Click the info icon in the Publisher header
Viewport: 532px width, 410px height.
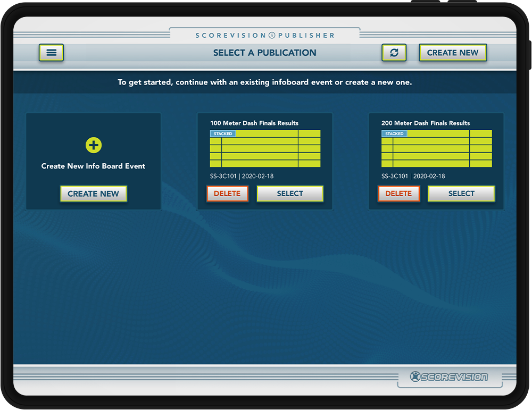[271, 34]
